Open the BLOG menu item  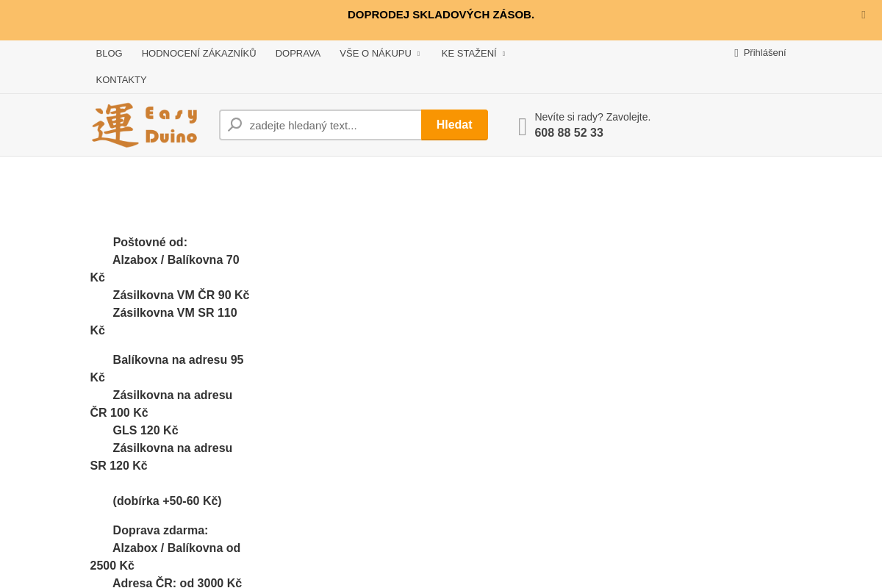click(x=109, y=53)
